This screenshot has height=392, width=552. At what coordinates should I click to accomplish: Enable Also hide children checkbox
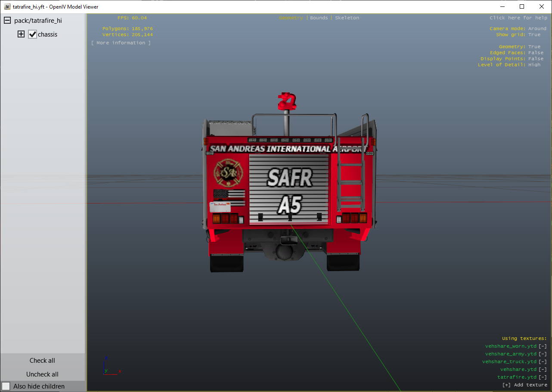point(6,386)
